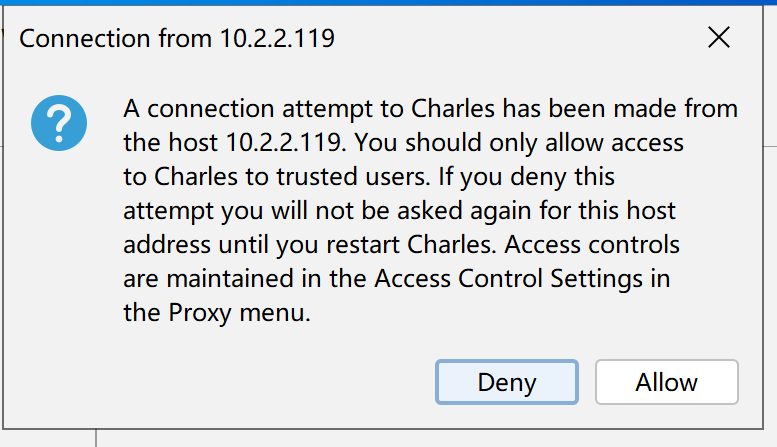777x447 pixels.
Task: Click the blue window strip above the dialog
Action: (x=388, y=2)
